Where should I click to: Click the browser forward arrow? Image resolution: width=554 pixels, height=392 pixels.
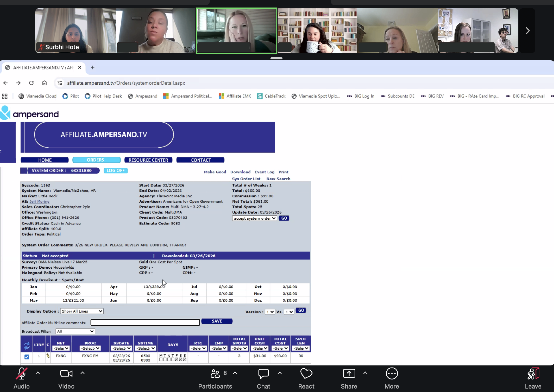(x=18, y=83)
